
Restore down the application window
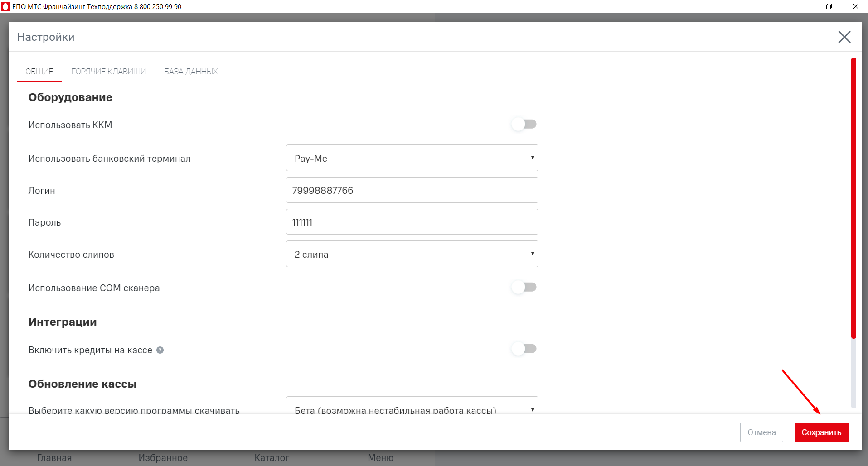[829, 6]
